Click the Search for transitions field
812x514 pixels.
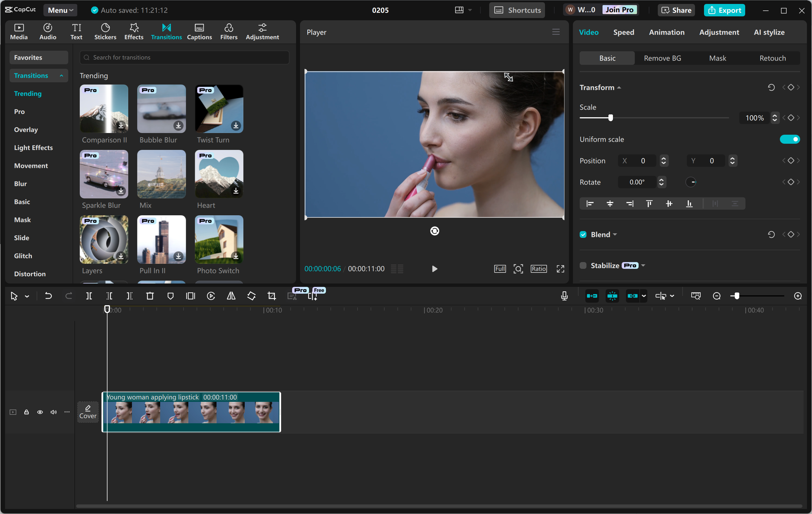point(184,58)
